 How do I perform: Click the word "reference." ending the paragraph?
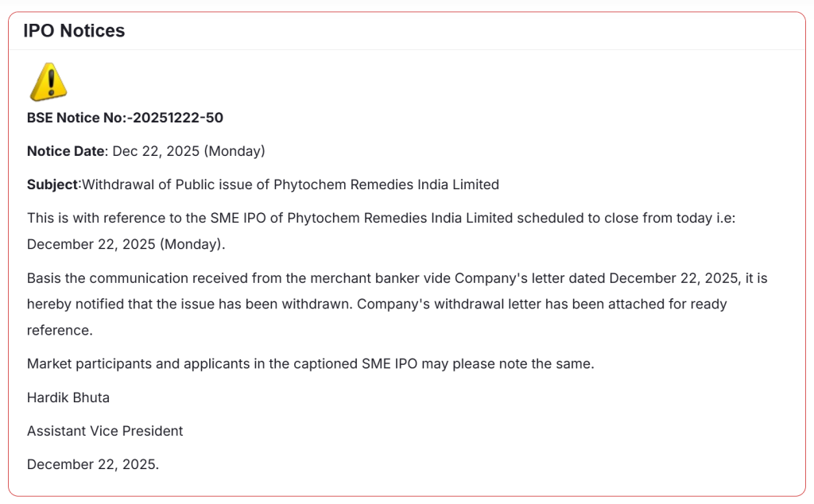60,330
